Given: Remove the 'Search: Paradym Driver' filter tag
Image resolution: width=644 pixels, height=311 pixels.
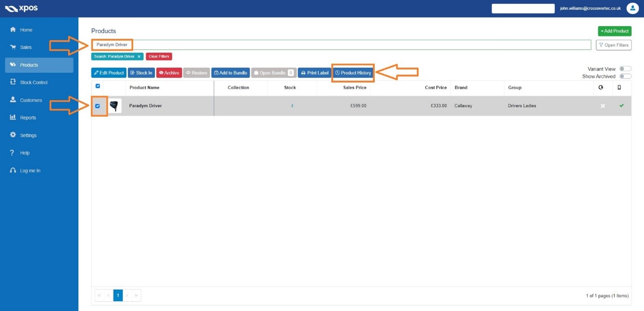Looking at the screenshot, I should [x=139, y=56].
